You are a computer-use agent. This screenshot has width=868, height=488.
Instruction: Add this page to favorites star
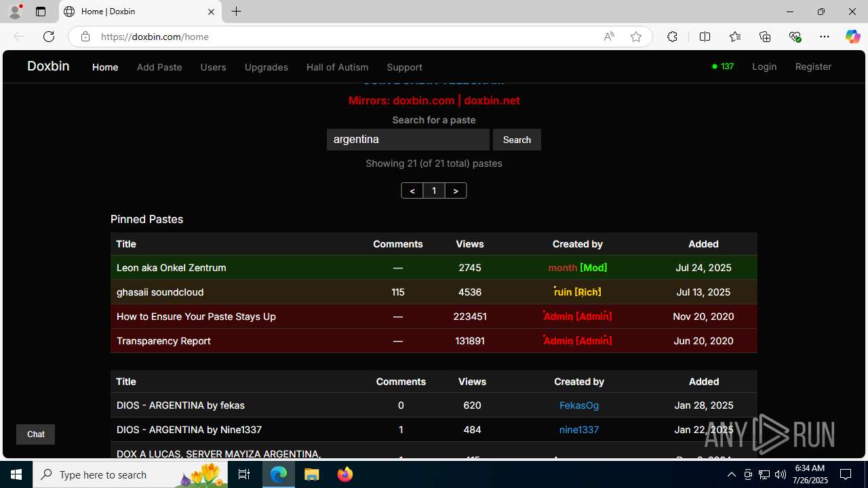[x=636, y=37]
